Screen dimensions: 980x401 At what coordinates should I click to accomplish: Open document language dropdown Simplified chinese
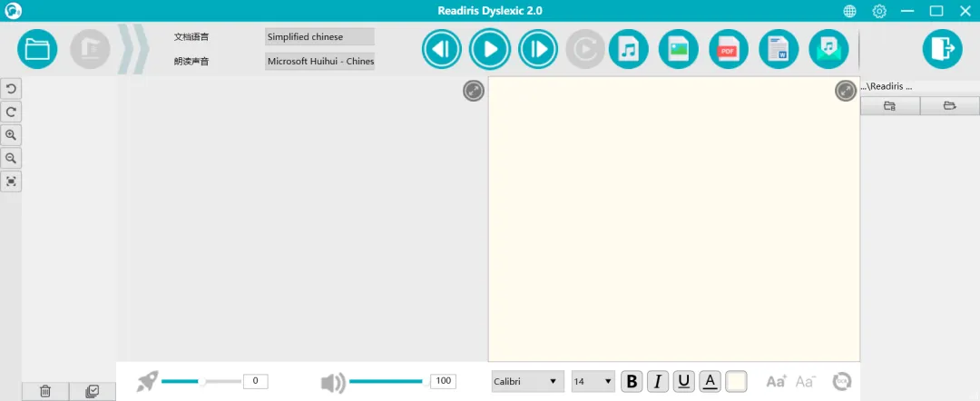[x=319, y=37]
